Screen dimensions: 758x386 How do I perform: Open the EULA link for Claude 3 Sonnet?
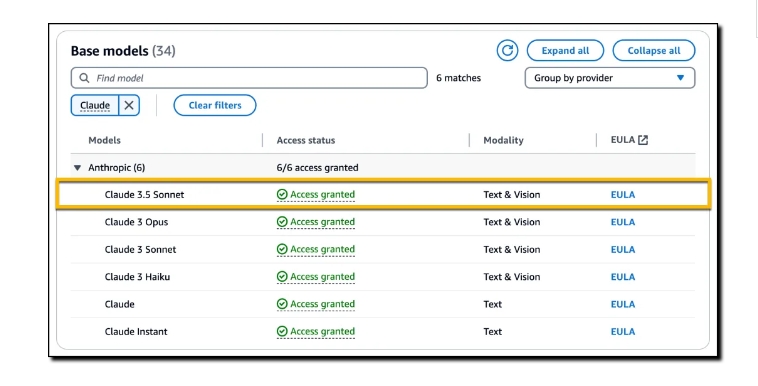point(623,249)
